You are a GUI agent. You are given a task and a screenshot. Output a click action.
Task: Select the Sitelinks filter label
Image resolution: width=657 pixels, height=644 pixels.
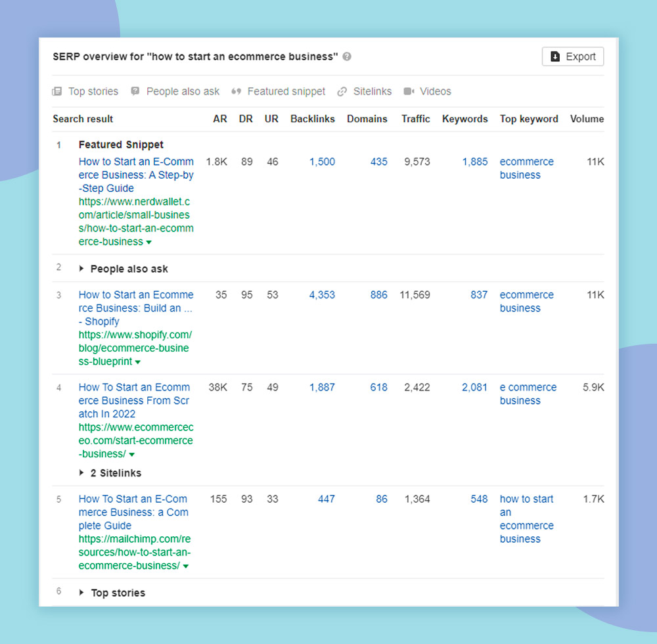tap(373, 91)
